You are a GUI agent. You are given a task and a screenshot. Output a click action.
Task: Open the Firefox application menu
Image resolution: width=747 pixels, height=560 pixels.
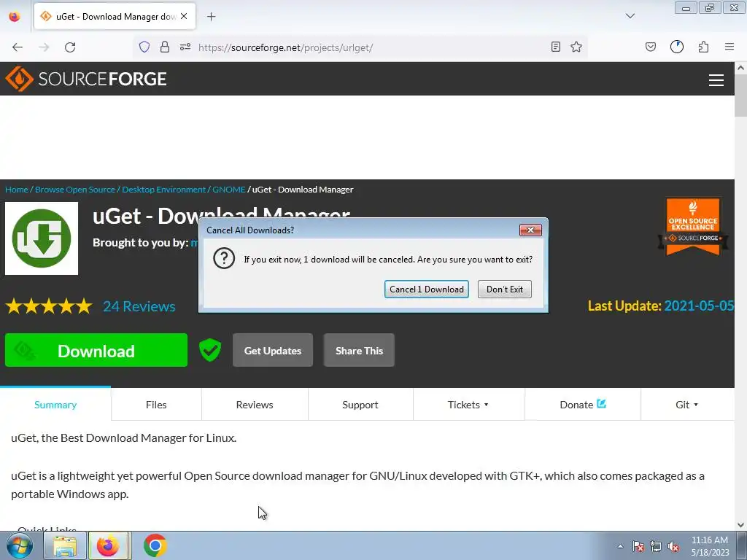tap(729, 47)
